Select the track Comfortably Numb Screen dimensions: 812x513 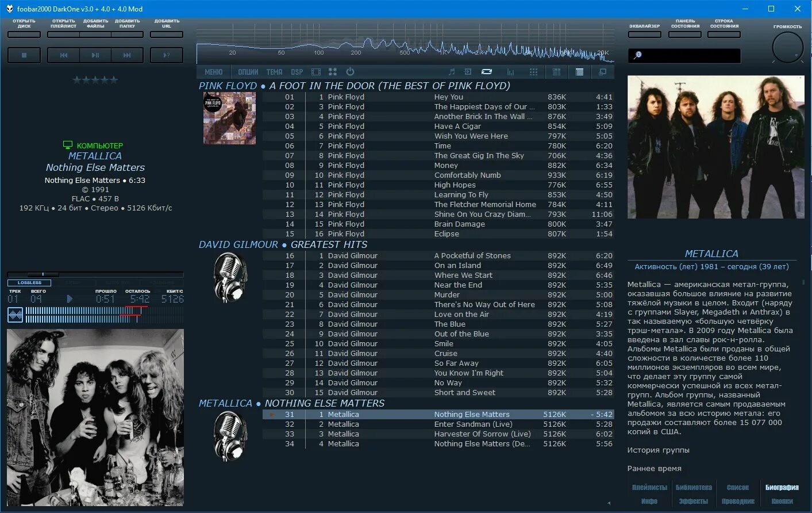(x=438, y=175)
